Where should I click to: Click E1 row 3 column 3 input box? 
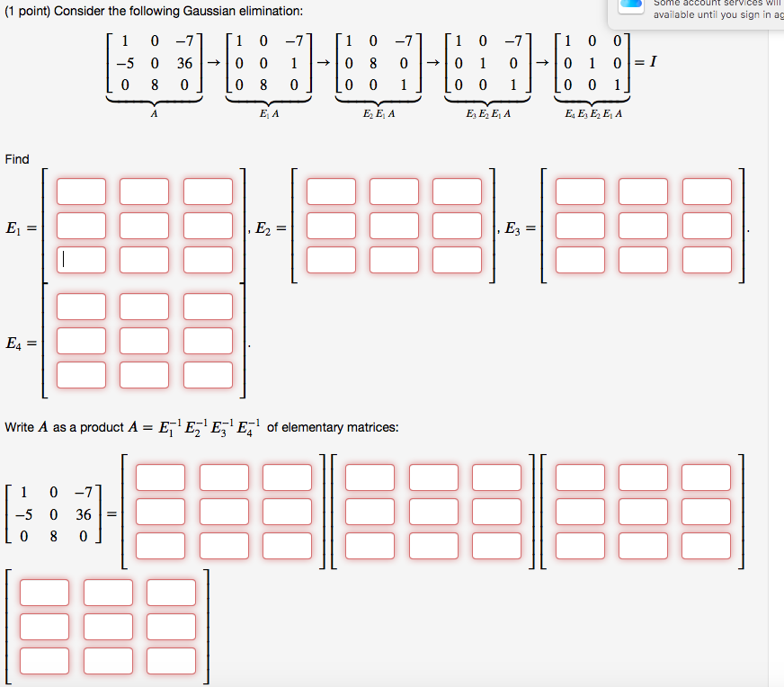(x=208, y=260)
